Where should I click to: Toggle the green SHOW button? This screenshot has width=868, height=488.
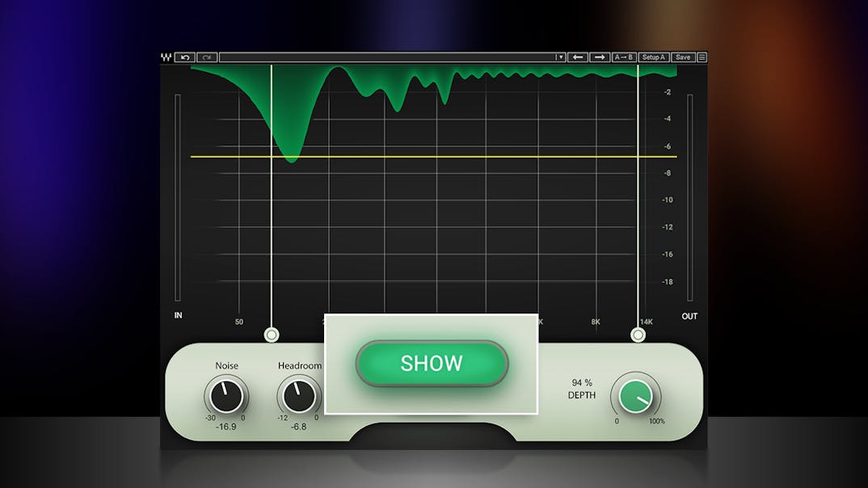432,364
